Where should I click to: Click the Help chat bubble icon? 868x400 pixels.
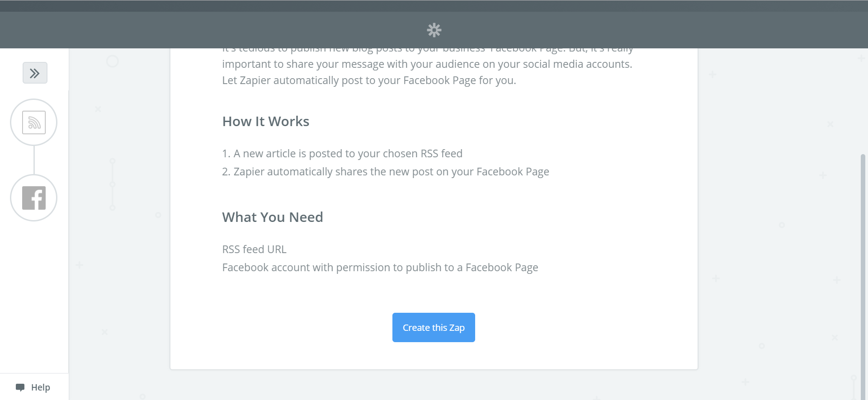[20, 387]
